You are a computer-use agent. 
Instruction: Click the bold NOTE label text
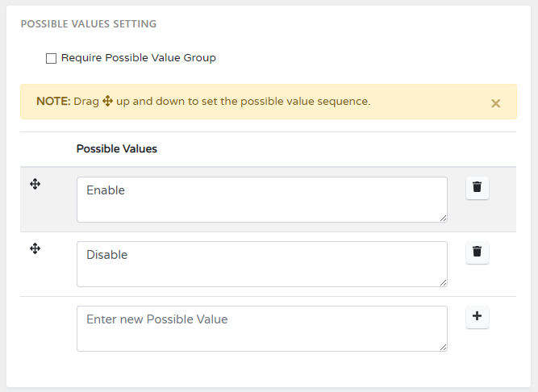52,102
